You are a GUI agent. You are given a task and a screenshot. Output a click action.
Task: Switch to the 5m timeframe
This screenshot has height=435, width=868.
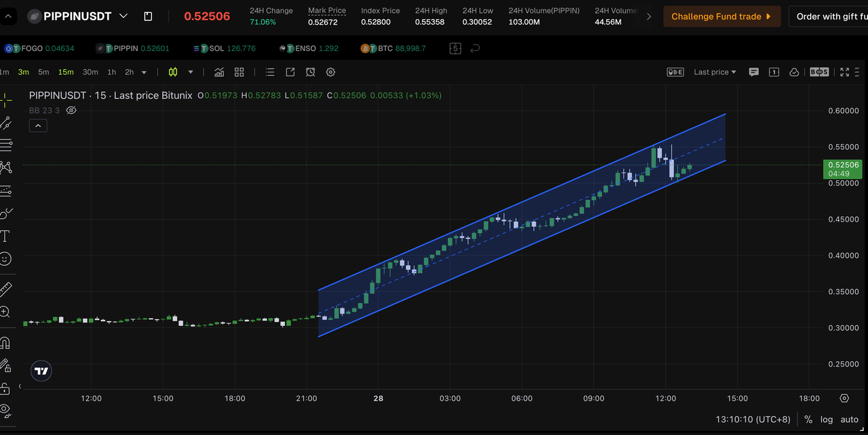pyautogui.click(x=43, y=71)
